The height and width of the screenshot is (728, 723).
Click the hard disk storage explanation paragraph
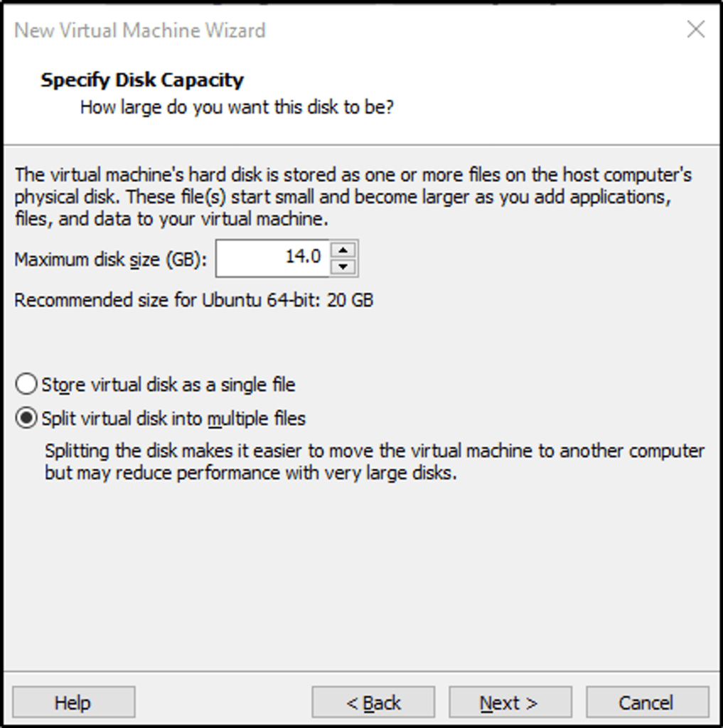[353, 197]
